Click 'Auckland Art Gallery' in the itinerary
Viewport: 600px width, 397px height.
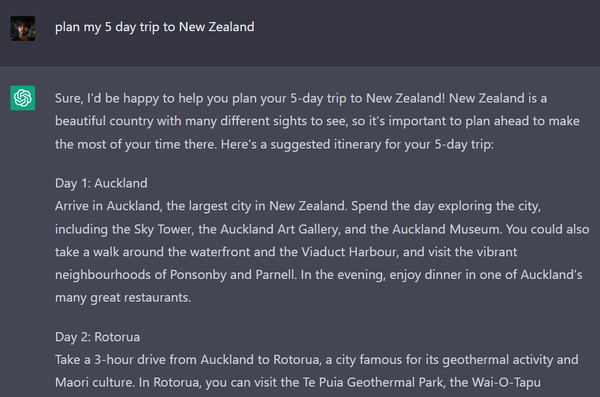[x=280, y=229]
